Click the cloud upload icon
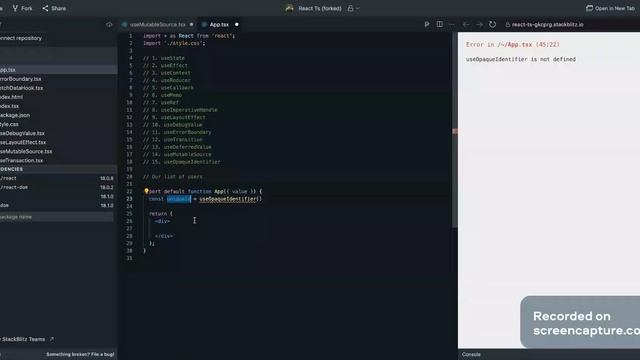 [109, 24]
